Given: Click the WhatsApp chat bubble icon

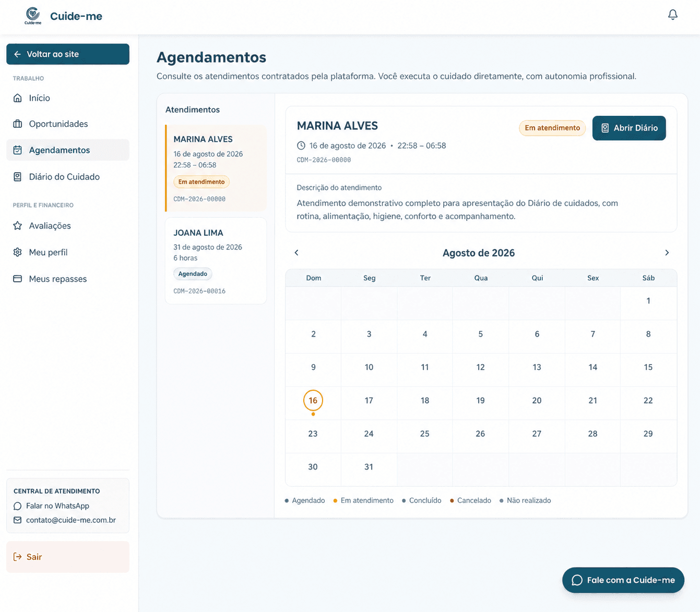Looking at the screenshot, I should coord(18,506).
